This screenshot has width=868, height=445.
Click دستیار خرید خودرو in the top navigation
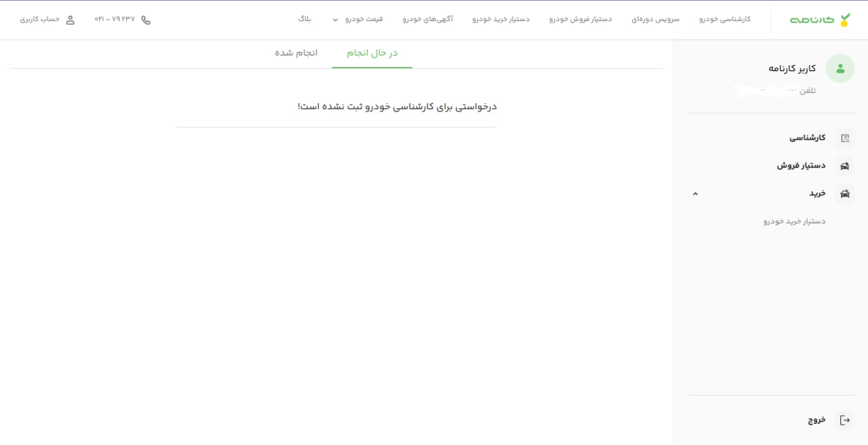coord(500,20)
